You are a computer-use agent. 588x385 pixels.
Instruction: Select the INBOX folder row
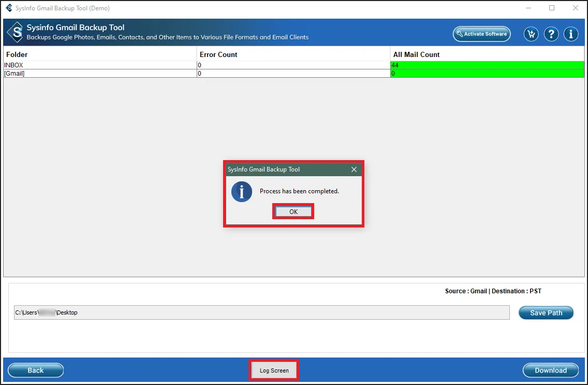coord(293,65)
